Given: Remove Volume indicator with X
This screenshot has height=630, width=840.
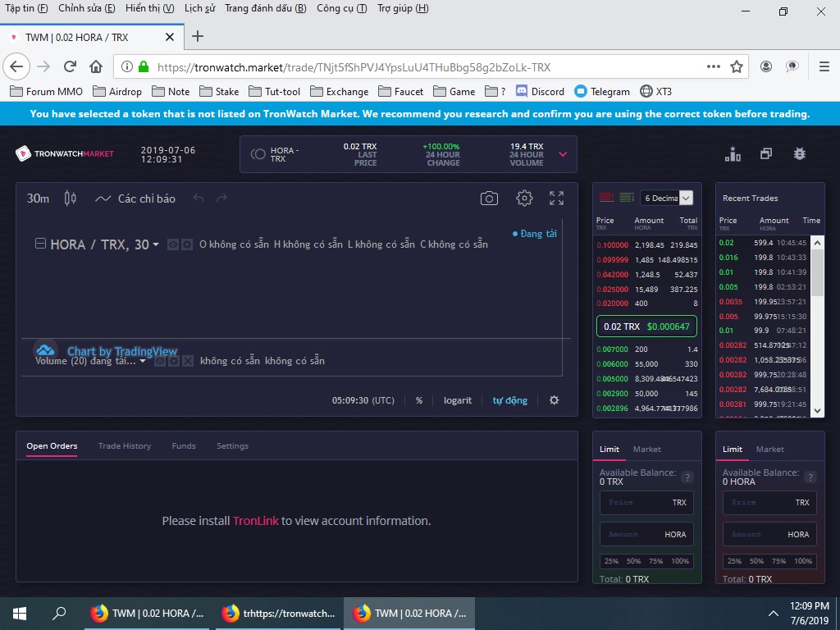Looking at the screenshot, I should [188, 361].
